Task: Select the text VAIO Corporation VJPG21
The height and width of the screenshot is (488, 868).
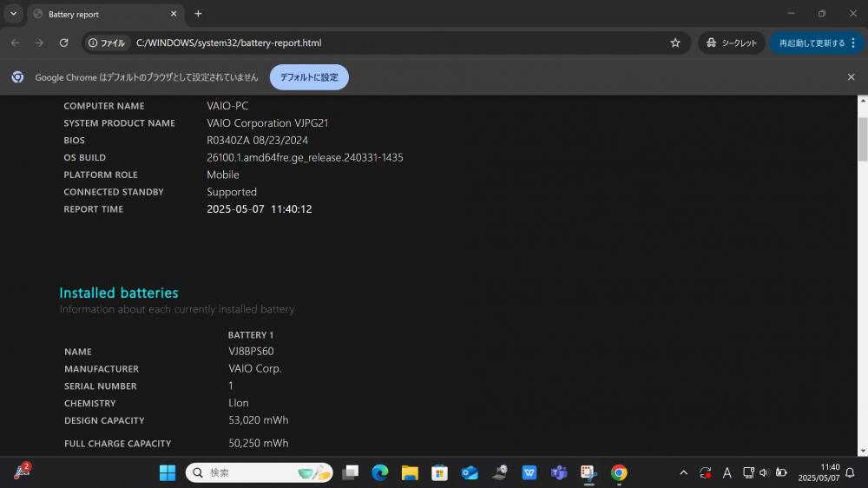Action: pyautogui.click(x=267, y=123)
